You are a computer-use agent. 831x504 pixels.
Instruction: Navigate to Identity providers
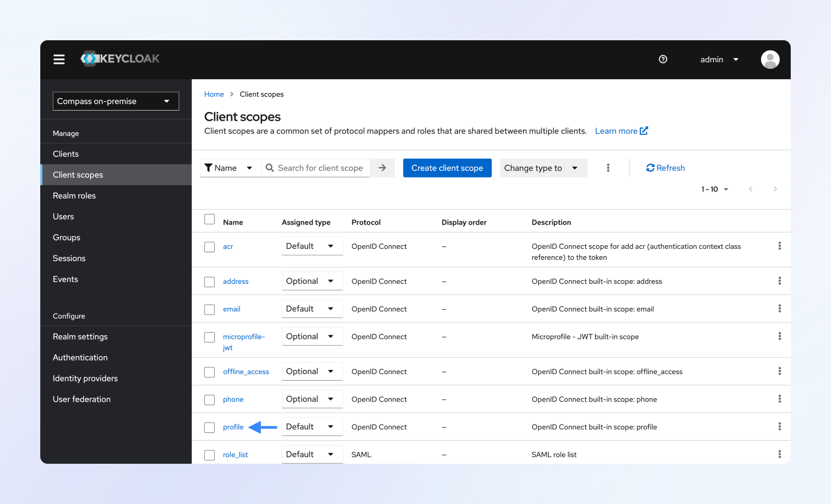pyautogui.click(x=85, y=378)
